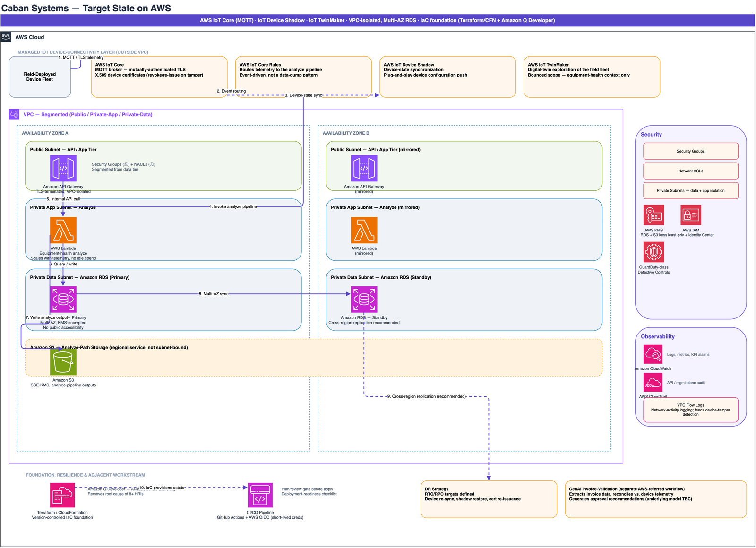Click the '3. Device-state sync' label
The image size is (756, 548).
(x=303, y=95)
